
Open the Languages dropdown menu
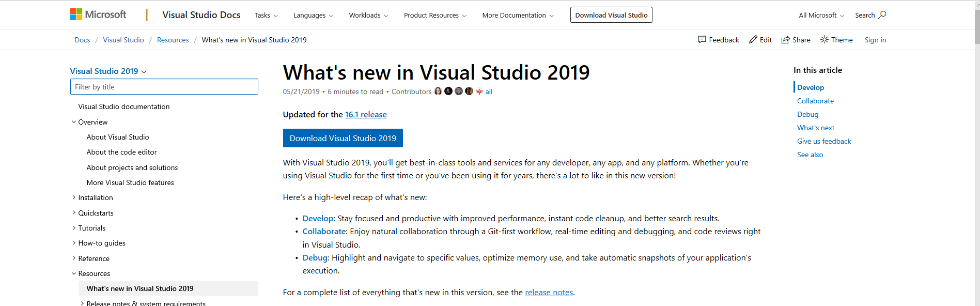pos(313,15)
